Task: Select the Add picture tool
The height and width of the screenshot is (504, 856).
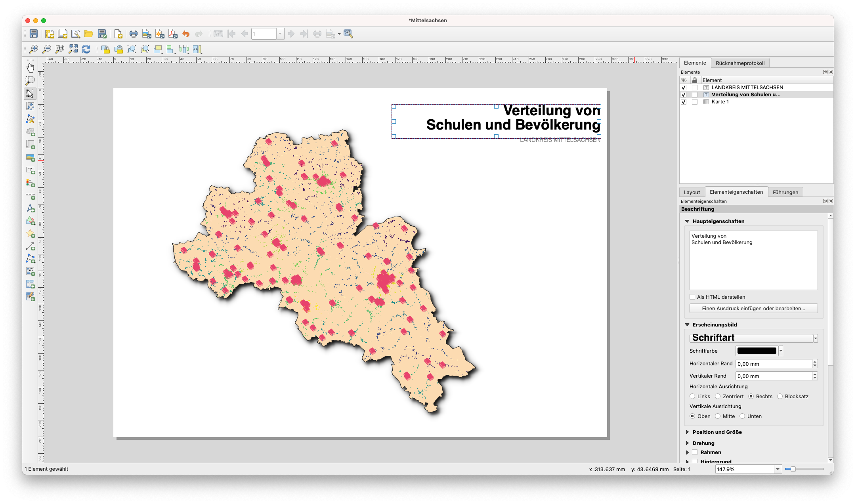Action: click(30, 157)
